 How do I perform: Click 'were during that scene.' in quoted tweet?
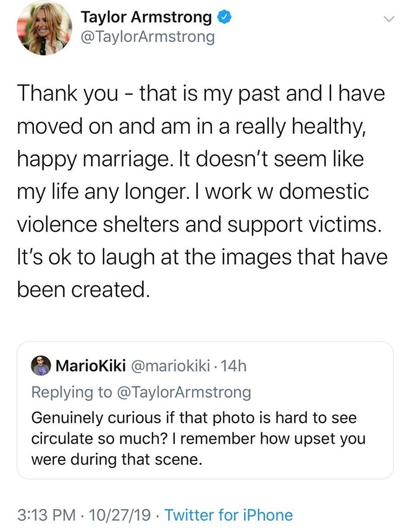tap(117, 459)
